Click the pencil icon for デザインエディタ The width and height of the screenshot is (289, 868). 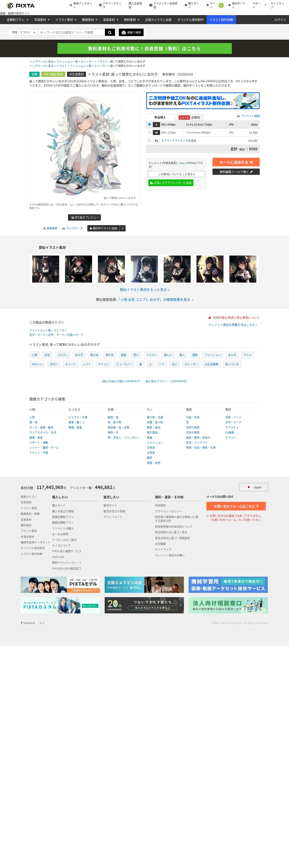(100, 5)
